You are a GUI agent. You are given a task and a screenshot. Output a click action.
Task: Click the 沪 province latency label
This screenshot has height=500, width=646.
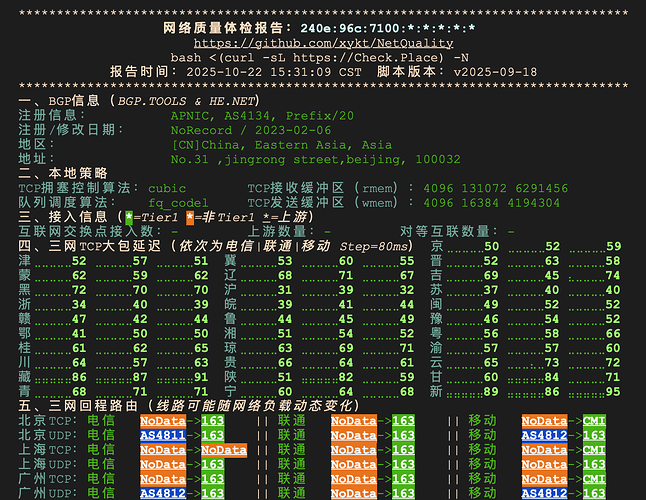tap(230, 290)
